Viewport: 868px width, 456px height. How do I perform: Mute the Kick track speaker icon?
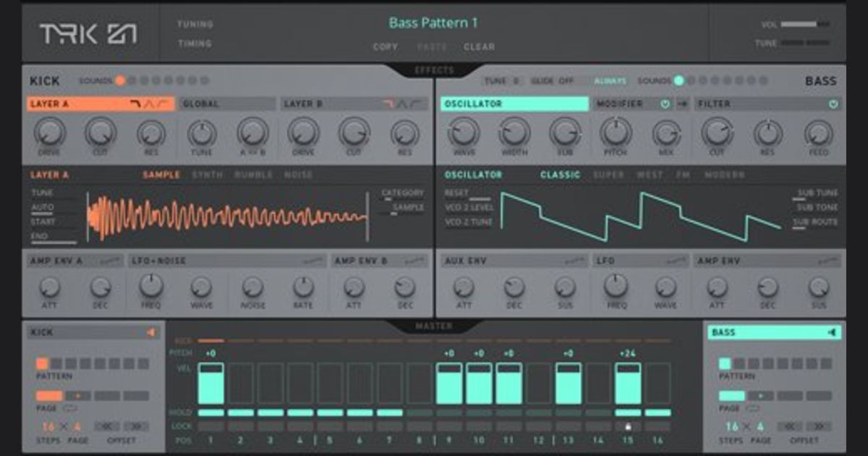point(151,333)
